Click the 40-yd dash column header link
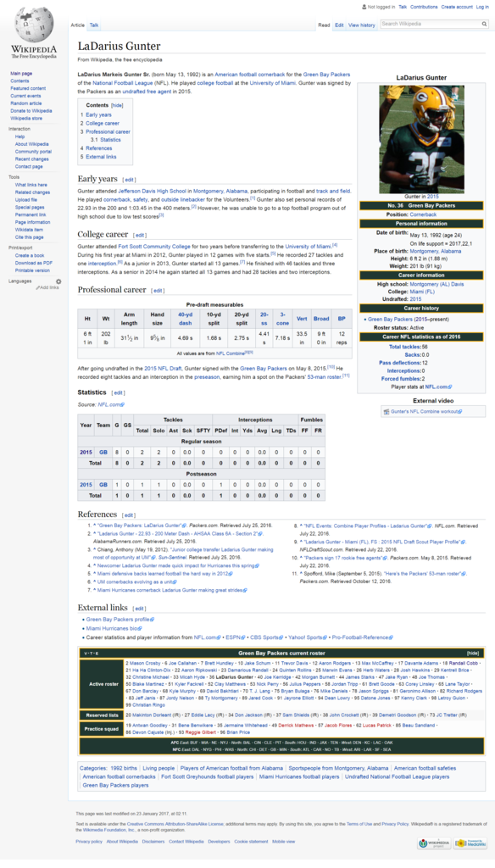 point(185,319)
